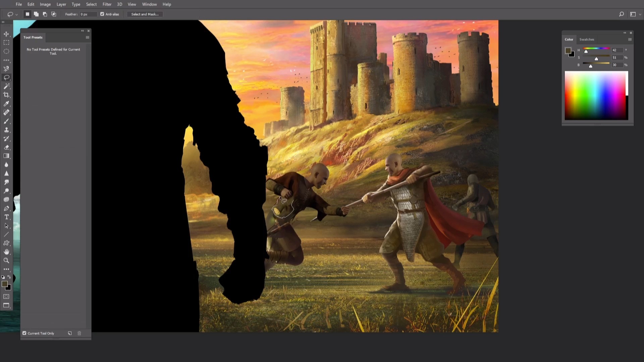Change screen mode at toolbar bottom
This screenshot has width=644, height=362.
pyautogui.click(x=6, y=305)
